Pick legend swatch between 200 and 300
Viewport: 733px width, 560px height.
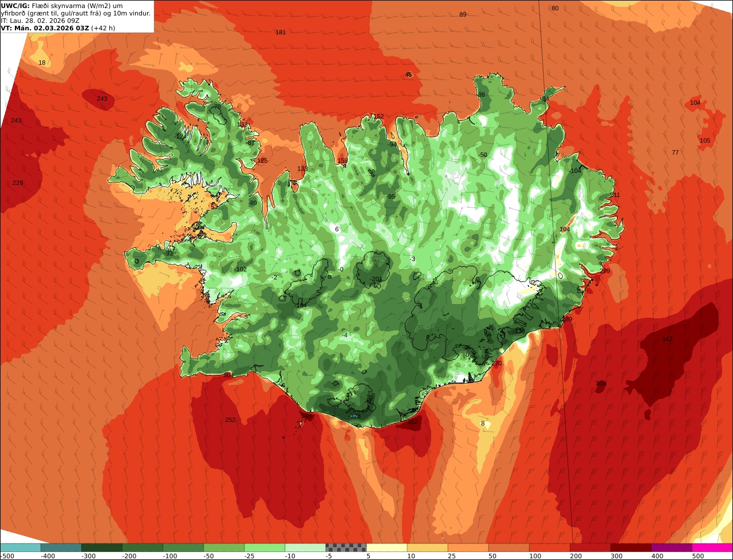[589, 547]
